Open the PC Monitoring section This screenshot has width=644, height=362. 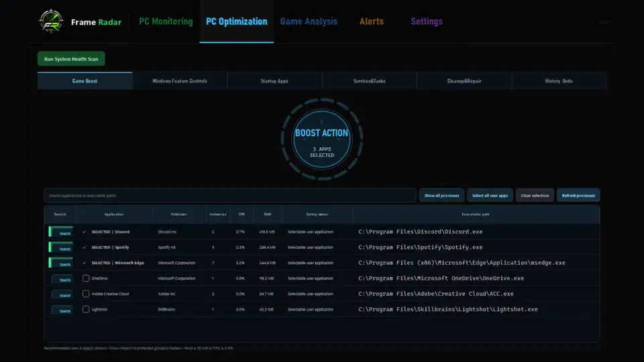point(166,21)
